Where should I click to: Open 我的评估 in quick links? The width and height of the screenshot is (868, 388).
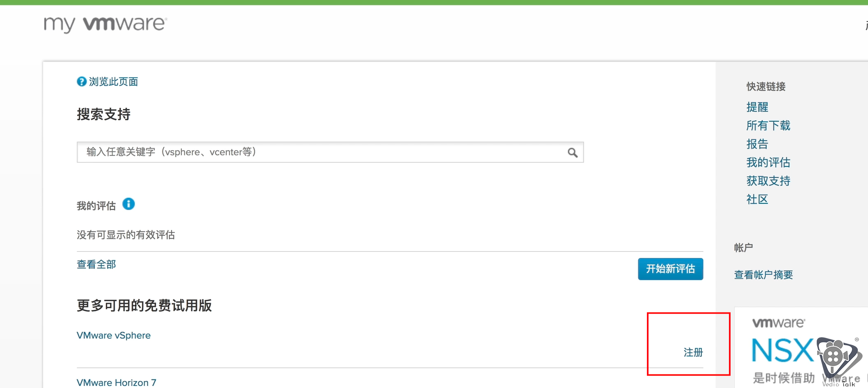click(x=768, y=162)
